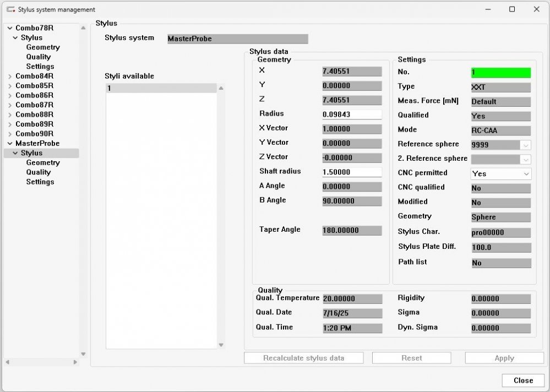Expand the Combo84R tree node
Screen dimensions: 550x392
click(10, 77)
